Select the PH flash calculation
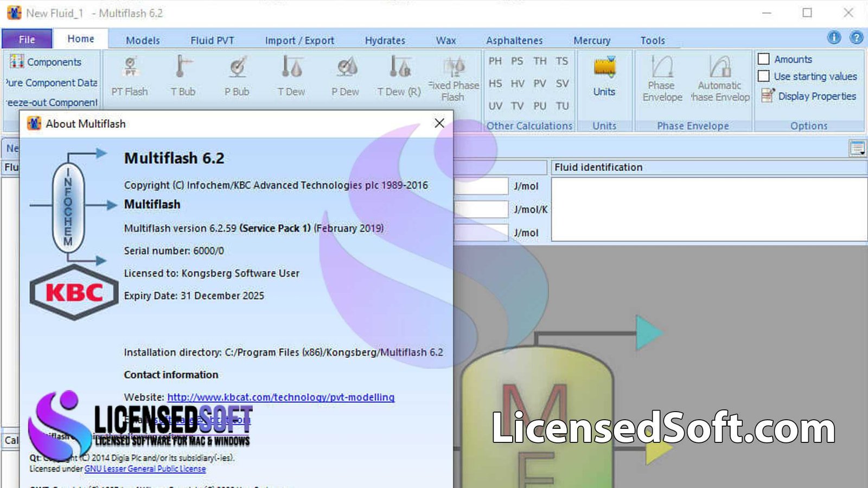 pos(495,61)
